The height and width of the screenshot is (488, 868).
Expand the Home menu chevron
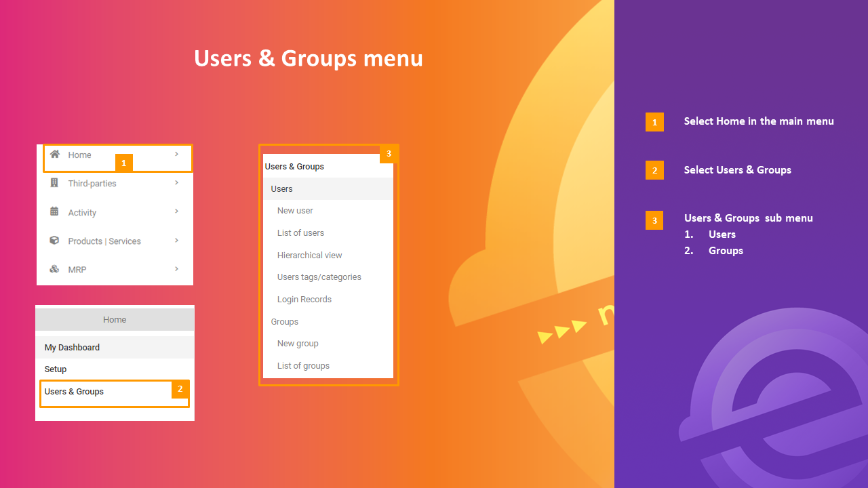point(176,155)
